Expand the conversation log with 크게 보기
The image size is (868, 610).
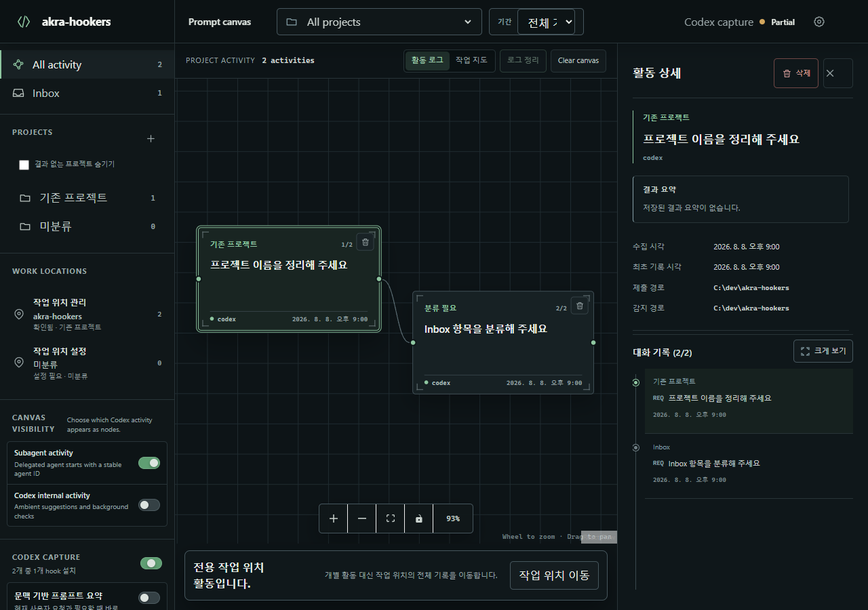823,351
